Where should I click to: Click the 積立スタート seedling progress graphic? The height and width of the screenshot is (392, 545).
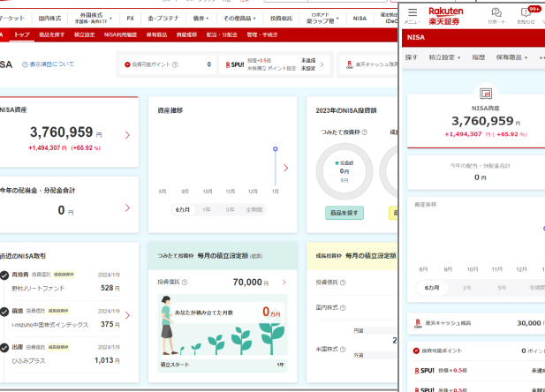click(x=223, y=334)
